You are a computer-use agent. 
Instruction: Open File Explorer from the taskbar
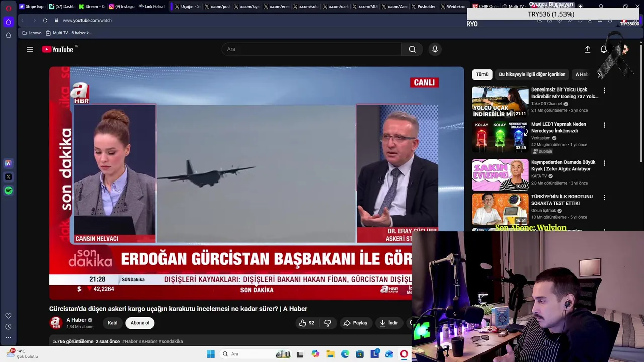click(330, 354)
